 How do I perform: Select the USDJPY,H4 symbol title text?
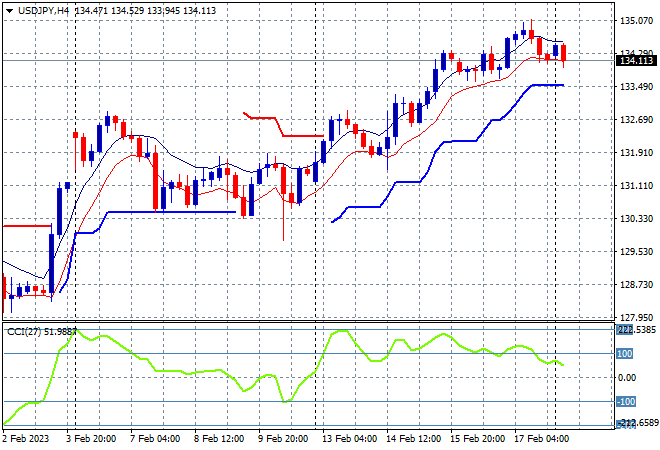43,11
